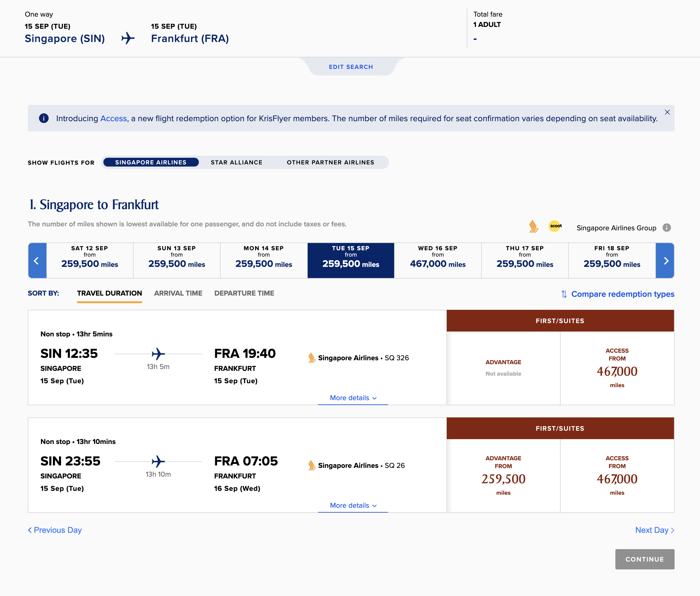Sort flights by Departure Time
This screenshot has height=596, width=700.
click(244, 293)
